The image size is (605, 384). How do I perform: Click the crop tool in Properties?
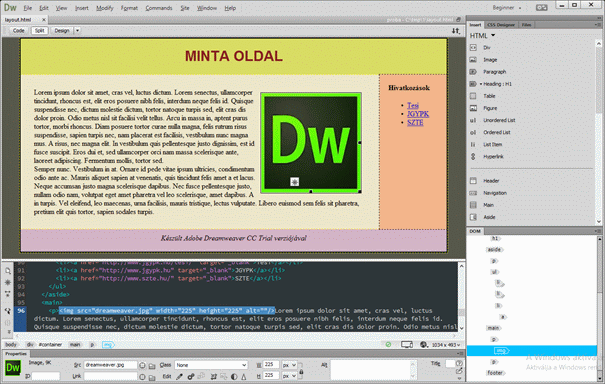pyautogui.click(x=213, y=376)
